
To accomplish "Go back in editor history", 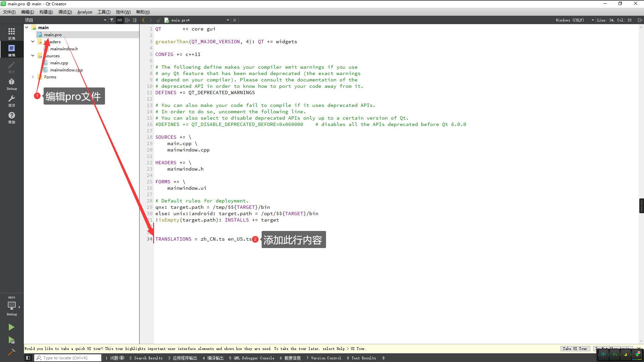I will tap(144, 20).
